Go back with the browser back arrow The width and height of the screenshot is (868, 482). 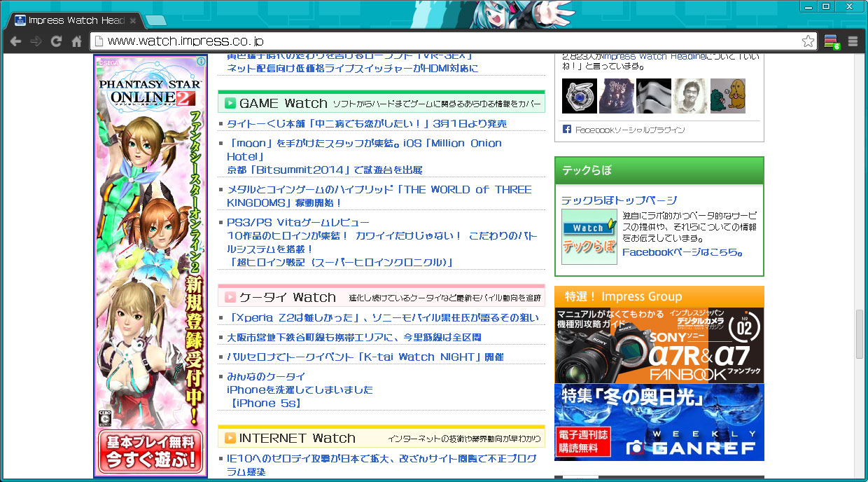click(15, 41)
